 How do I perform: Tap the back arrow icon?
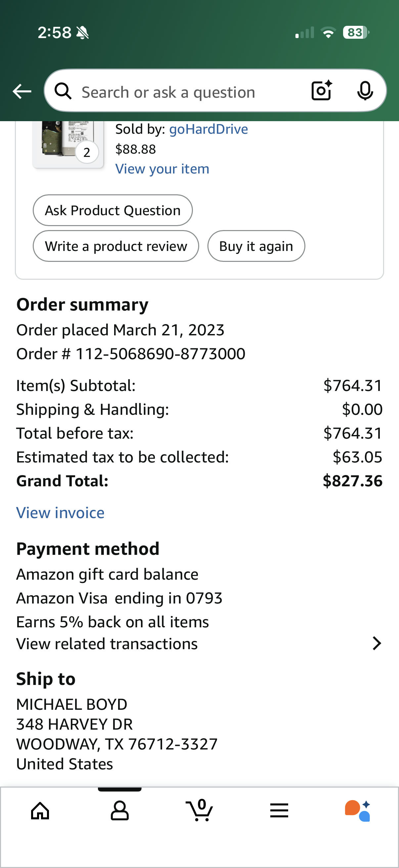point(22,91)
